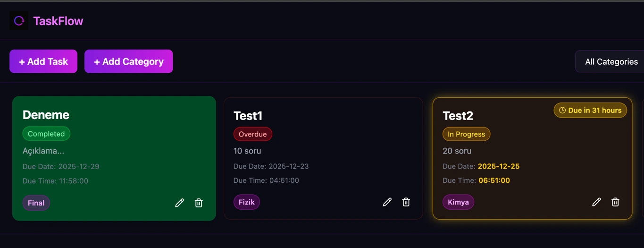This screenshot has width=644, height=248.
Task: Edit the Deneme task with the pencil icon
Action: click(179, 203)
